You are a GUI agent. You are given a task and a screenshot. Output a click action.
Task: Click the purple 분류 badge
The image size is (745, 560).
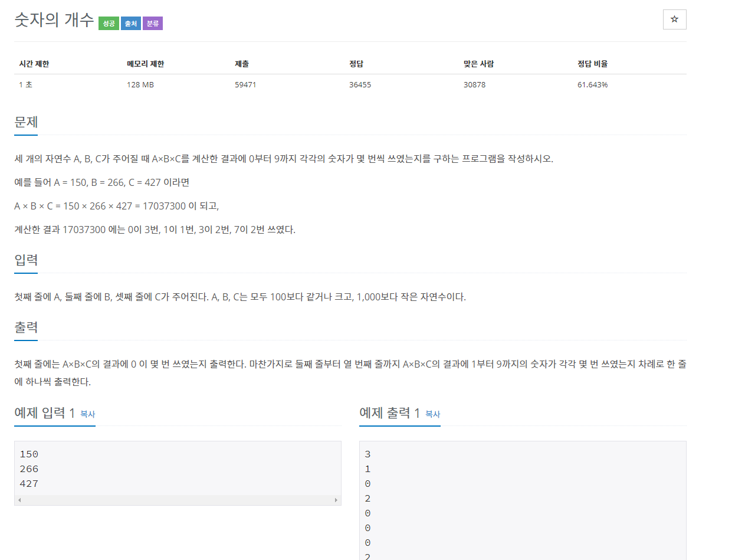pyautogui.click(x=152, y=24)
